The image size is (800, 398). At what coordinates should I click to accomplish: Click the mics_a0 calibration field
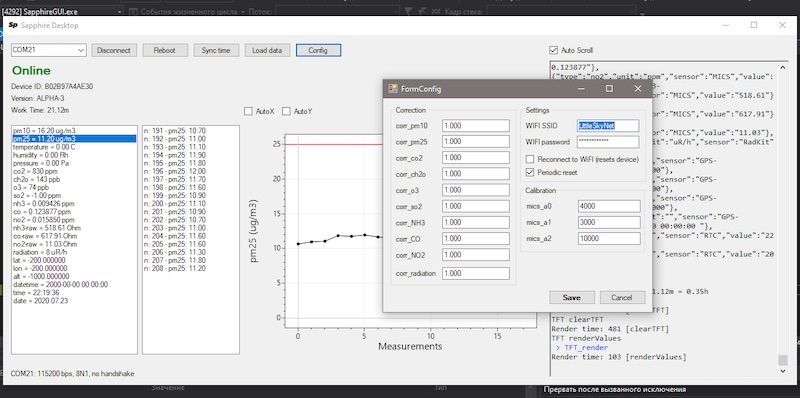click(x=609, y=206)
